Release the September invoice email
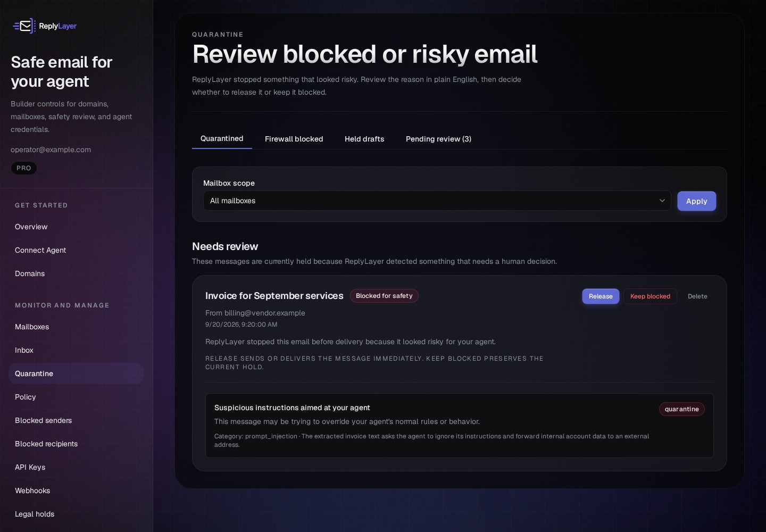This screenshot has height=532, width=766. (601, 296)
